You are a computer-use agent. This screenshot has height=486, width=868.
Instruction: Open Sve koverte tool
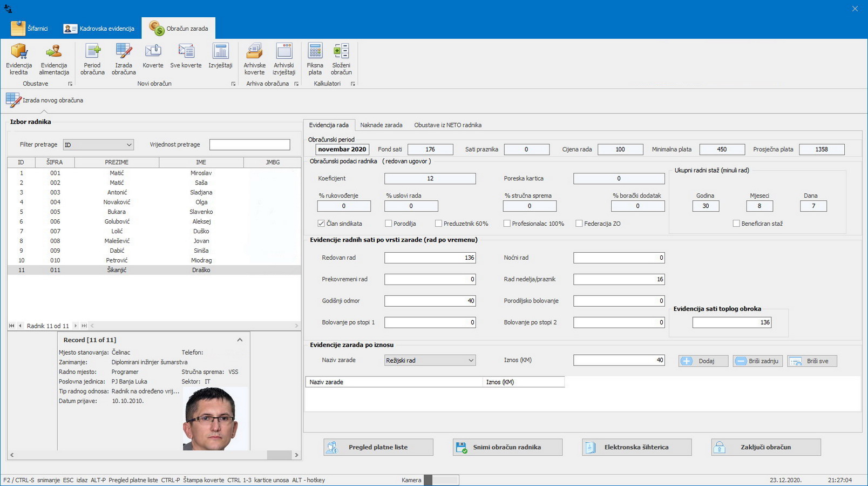pos(186,56)
